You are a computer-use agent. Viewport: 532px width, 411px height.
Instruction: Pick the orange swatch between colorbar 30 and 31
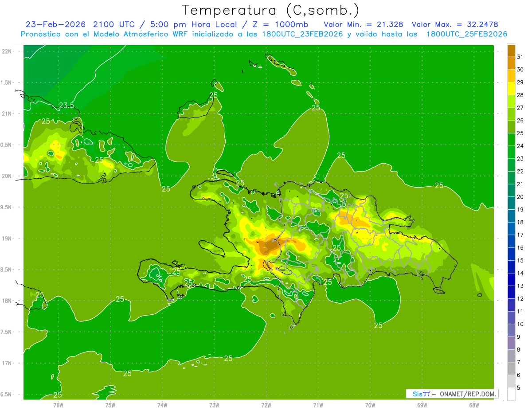coord(511,63)
